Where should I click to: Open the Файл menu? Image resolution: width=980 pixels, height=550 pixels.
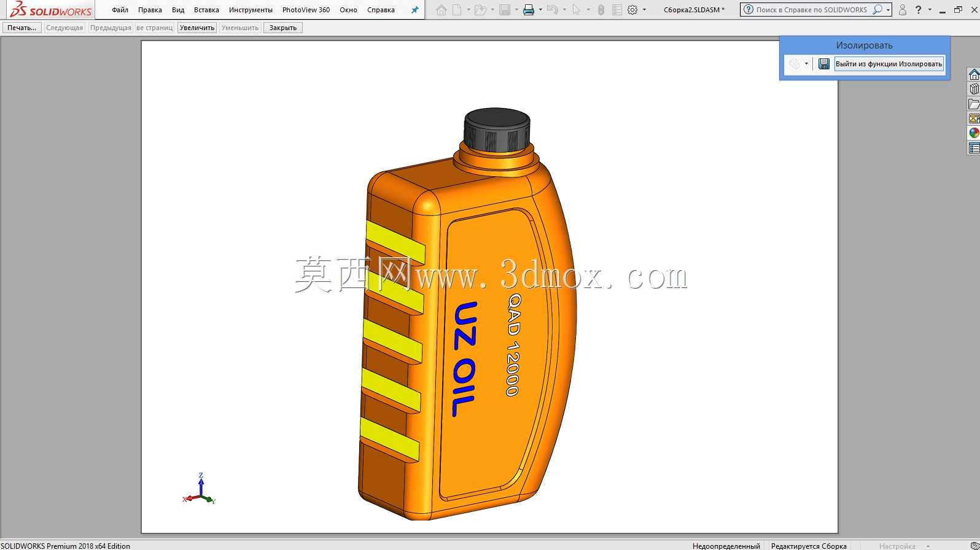click(120, 10)
